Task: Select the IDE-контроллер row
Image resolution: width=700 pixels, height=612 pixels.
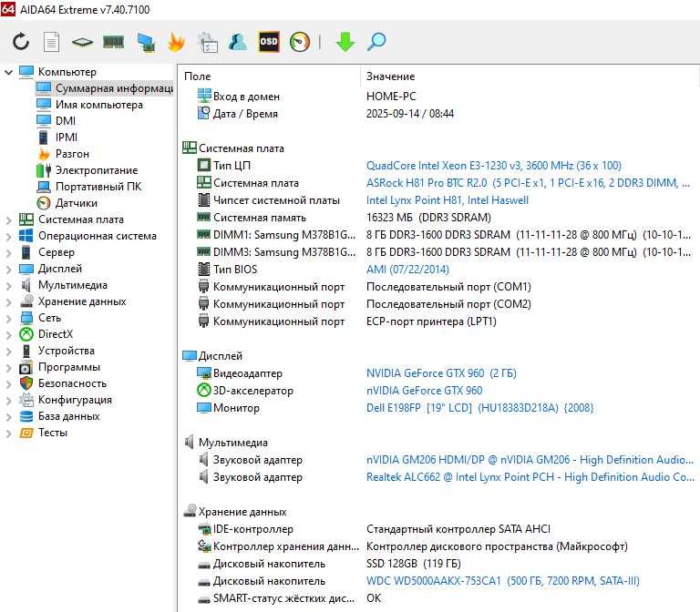Action: pos(437,529)
